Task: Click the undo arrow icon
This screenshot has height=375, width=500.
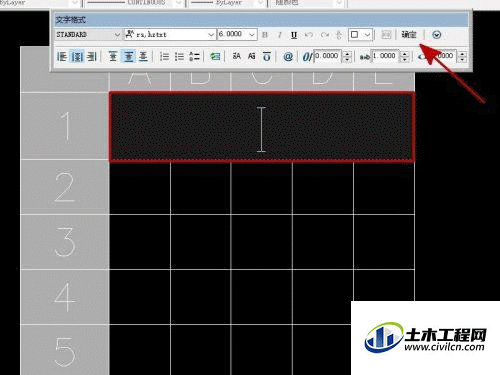Action: (x=309, y=35)
